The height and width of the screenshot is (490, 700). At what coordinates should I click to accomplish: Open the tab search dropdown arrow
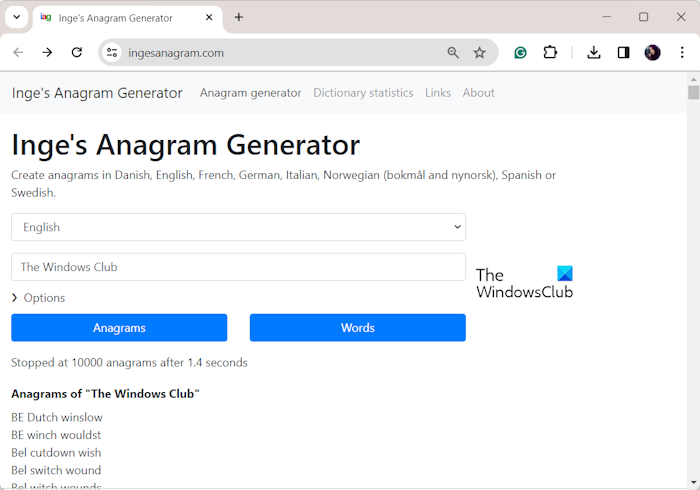coord(17,17)
